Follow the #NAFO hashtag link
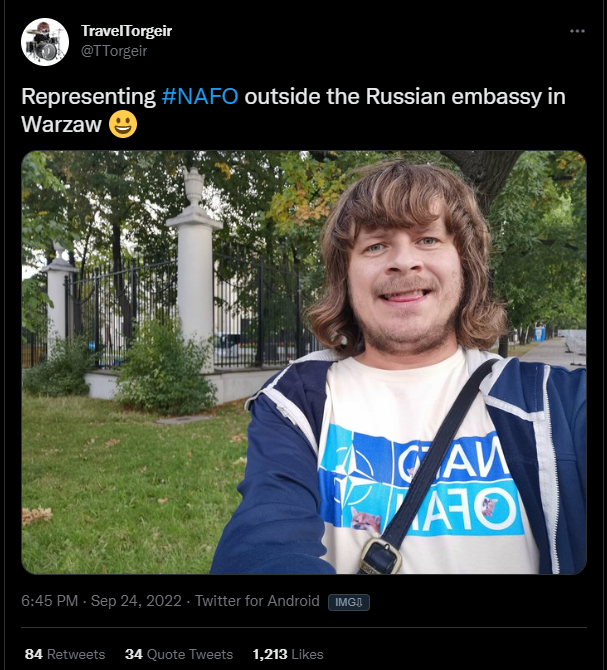This screenshot has height=670, width=607. [200, 96]
